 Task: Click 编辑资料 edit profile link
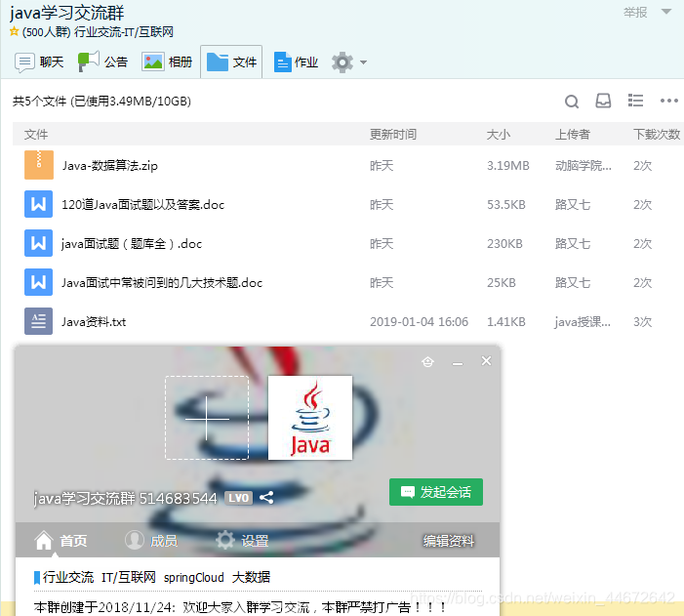pos(449,541)
